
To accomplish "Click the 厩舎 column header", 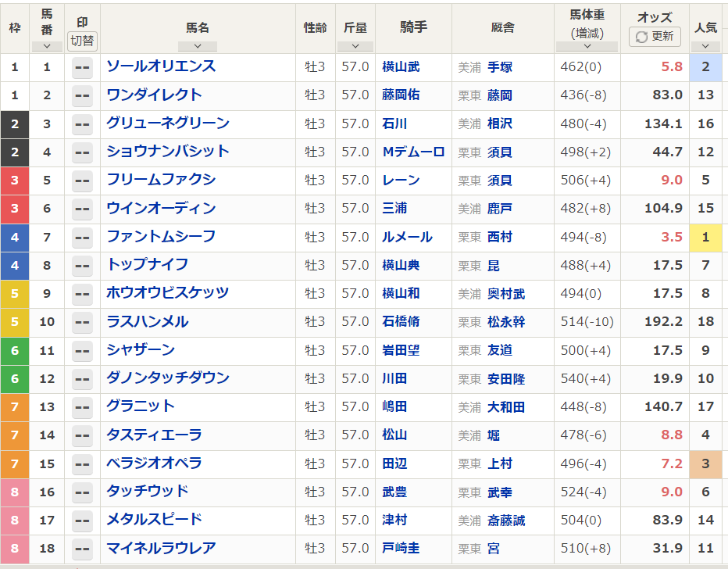I will [503, 28].
